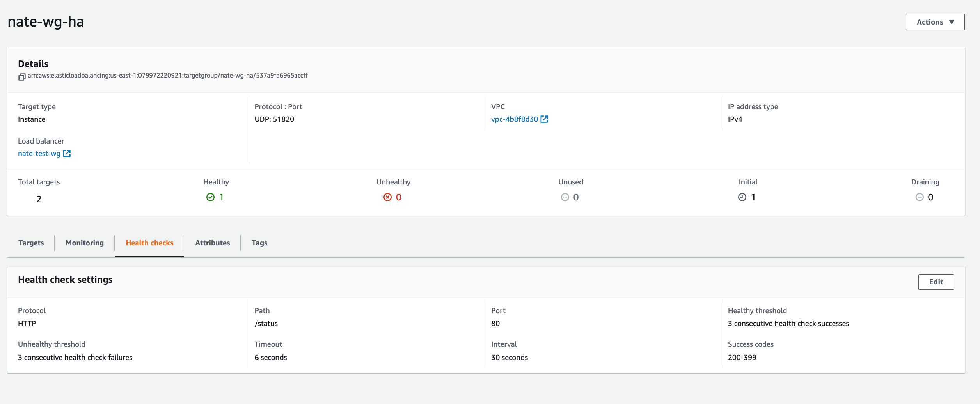The image size is (980, 404).
Task: Click external link icon beside nate-test-wg
Action: [67, 154]
